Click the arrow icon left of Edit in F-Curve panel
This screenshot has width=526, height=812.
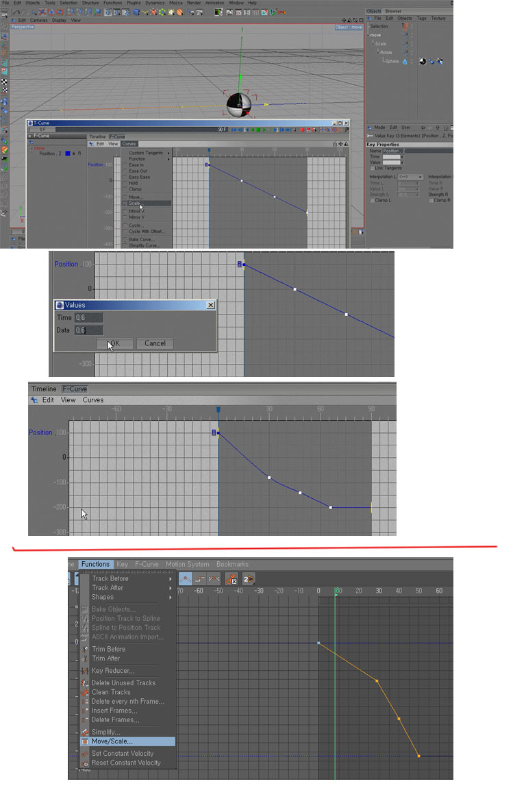tap(91, 144)
